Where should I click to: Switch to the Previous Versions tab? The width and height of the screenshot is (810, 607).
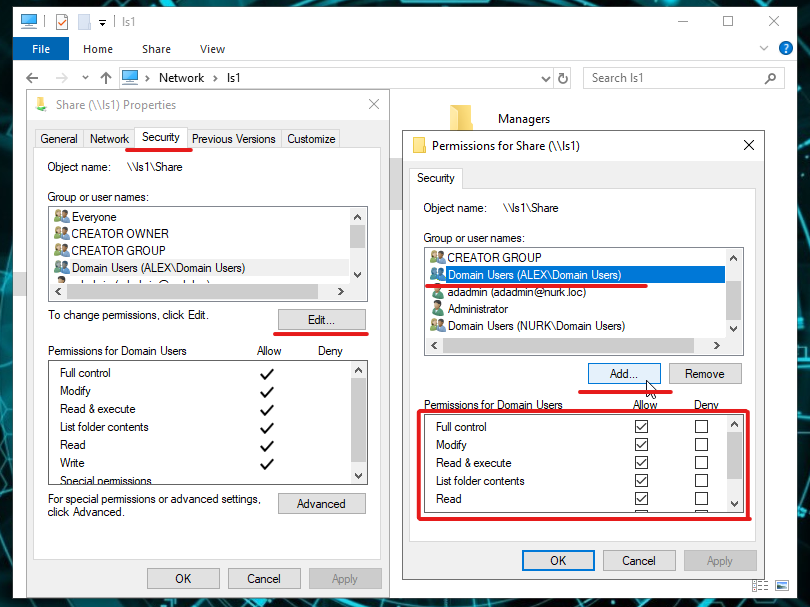pyautogui.click(x=233, y=139)
